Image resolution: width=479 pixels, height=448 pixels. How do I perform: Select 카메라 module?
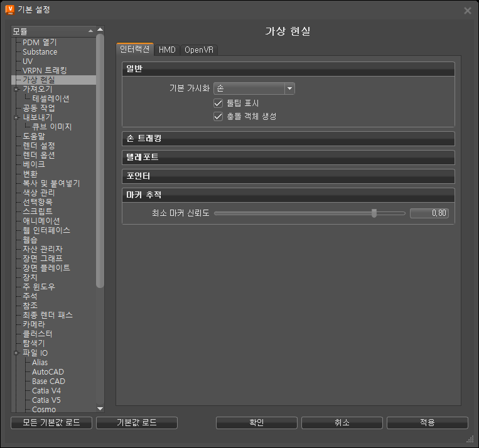pyautogui.click(x=34, y=324)
